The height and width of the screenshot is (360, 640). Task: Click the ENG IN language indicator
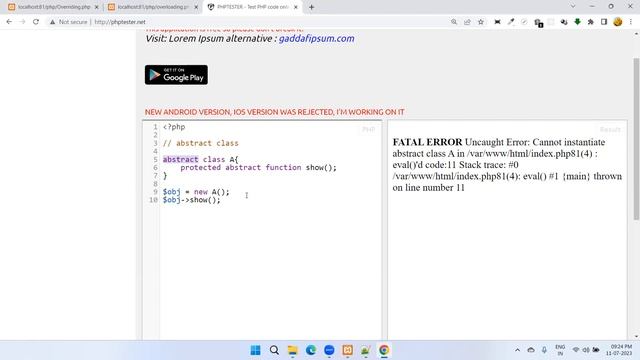click(560, 350)
